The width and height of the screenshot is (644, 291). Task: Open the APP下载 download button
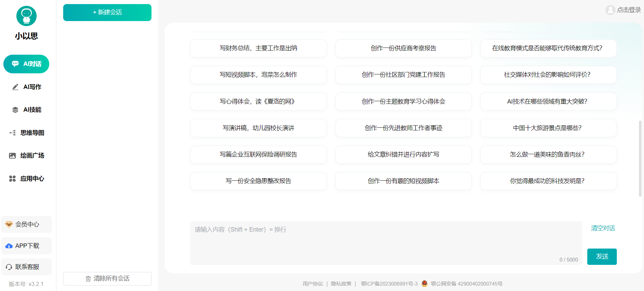[x=26, y=246]
